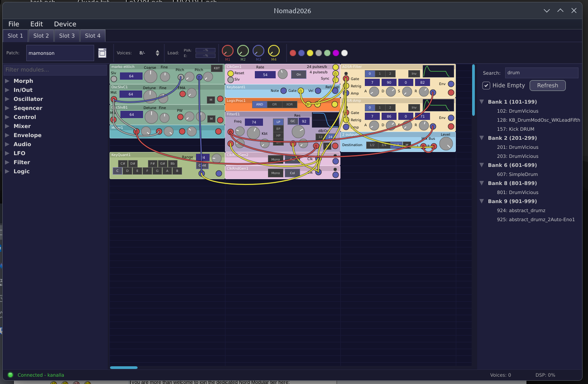Click the Attack knob on ADSR-Filter

point(374,91)
